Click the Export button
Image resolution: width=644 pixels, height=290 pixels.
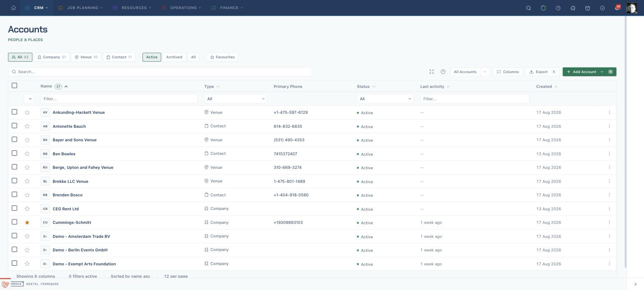[x=542, y=72]
